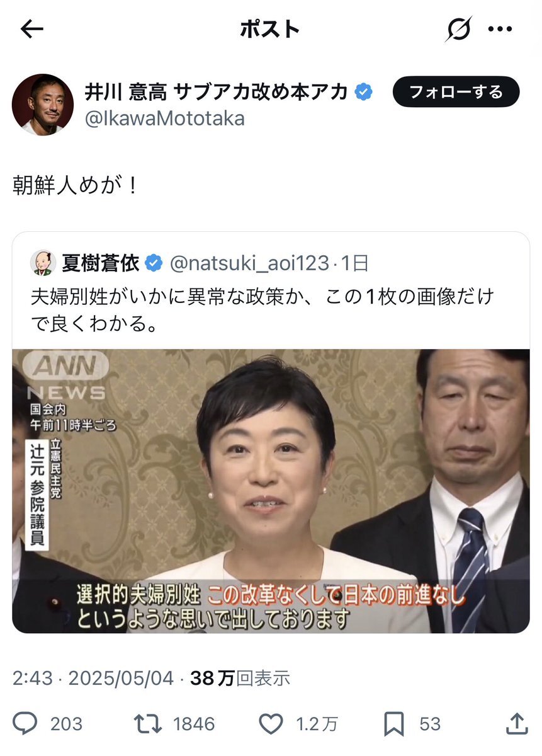Tap the 2:43 · 2025/05/04 timestamp
542x756 pixels.
[93, 678]
